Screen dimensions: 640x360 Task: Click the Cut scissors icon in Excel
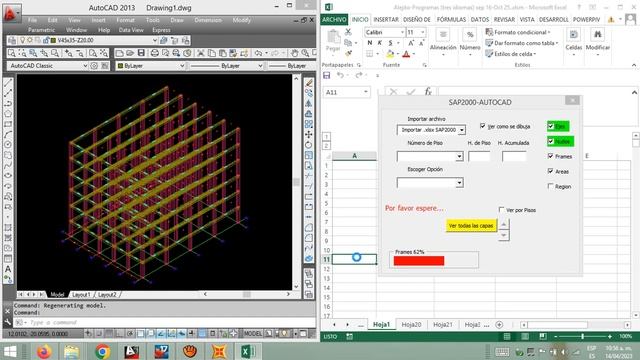(348, 32)
